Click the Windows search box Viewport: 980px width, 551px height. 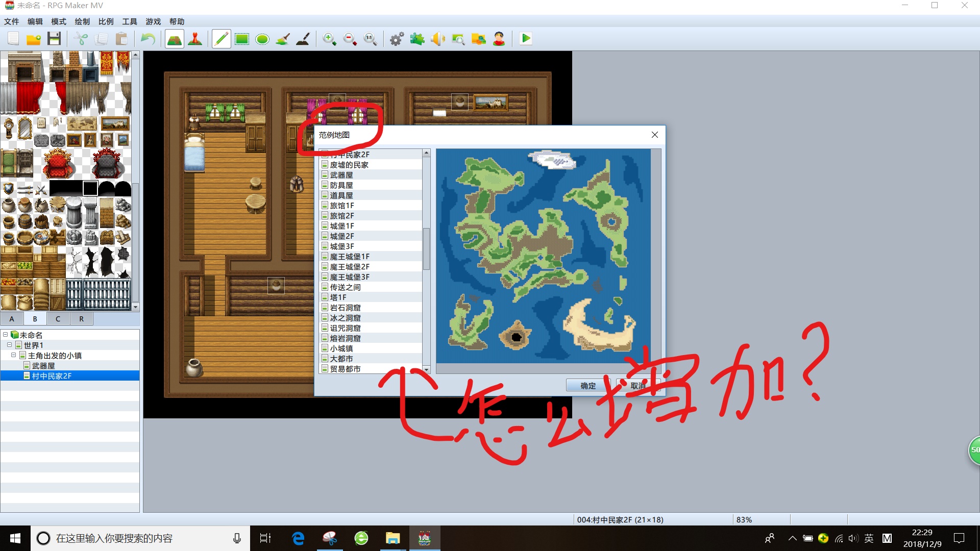tap(140, 538)
